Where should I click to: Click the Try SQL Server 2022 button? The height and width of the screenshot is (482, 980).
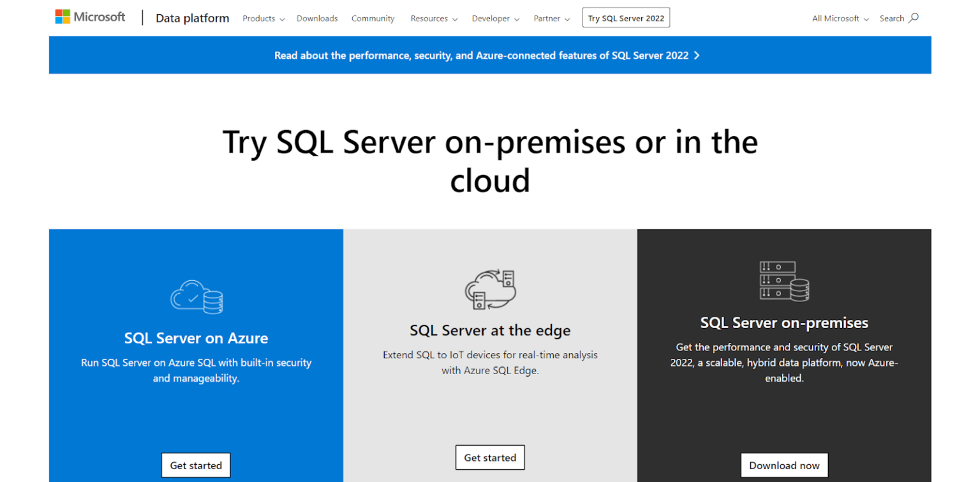(626, 17)
